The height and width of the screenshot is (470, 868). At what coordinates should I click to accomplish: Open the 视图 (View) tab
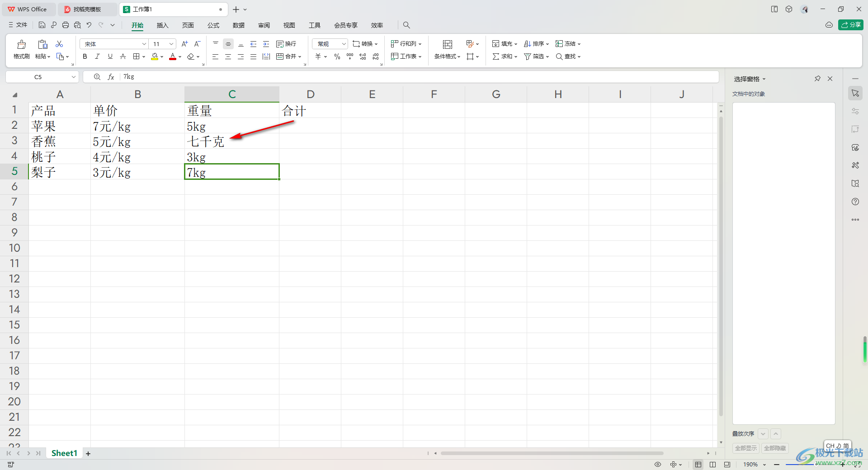[289, 25]
